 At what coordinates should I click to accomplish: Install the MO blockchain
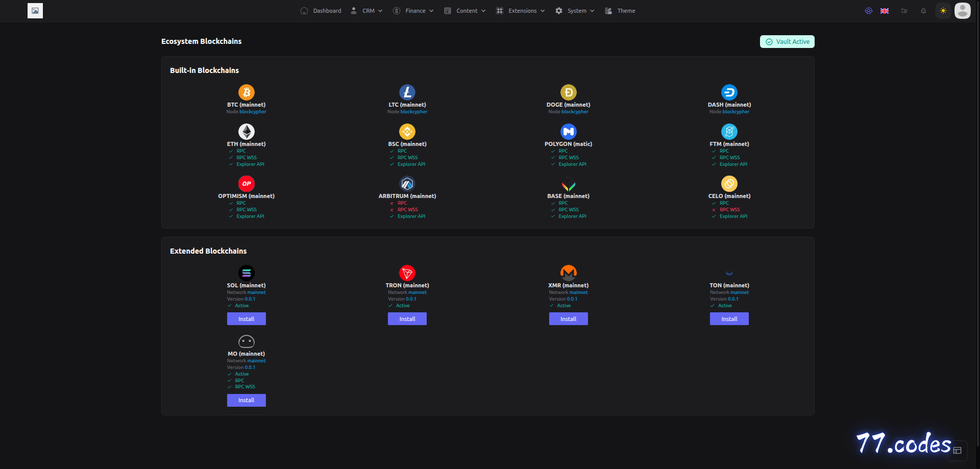tap(247, 400)
